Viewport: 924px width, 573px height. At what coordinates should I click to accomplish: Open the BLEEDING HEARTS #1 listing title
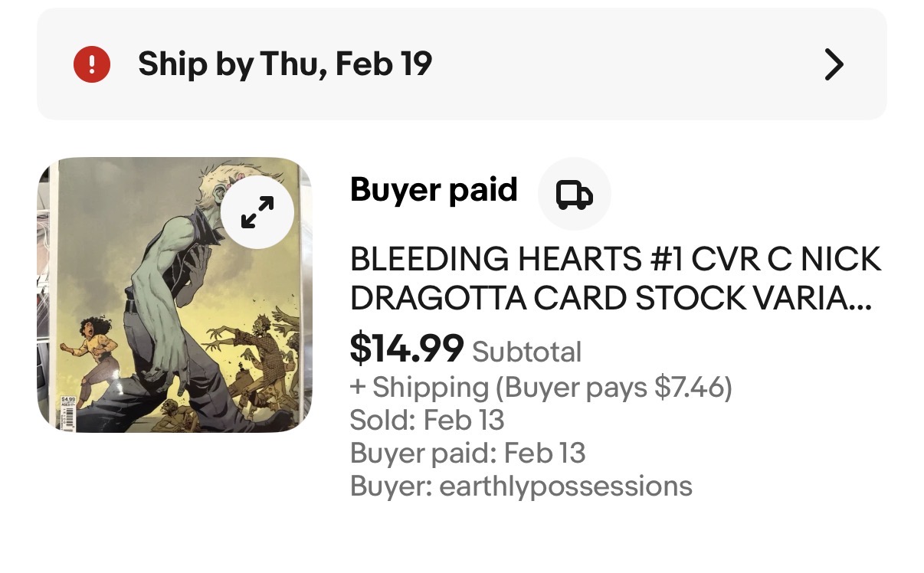pos(615,261)
